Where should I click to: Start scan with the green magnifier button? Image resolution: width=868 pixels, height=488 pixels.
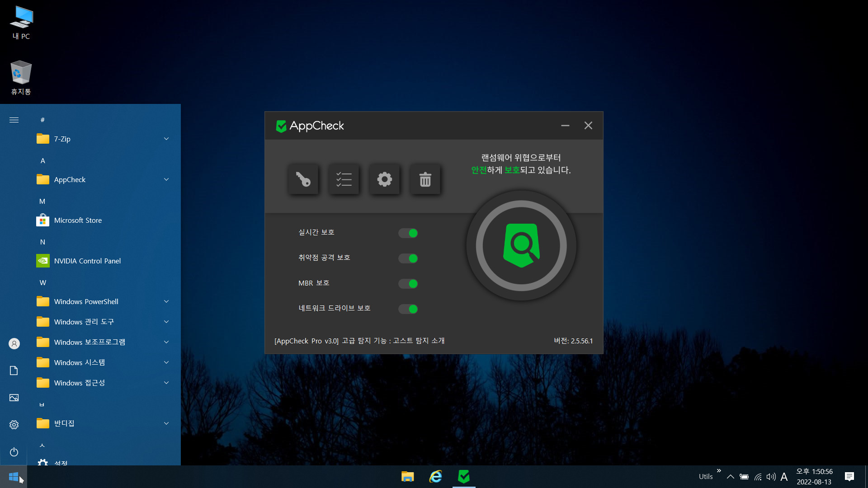click(521, 245)
